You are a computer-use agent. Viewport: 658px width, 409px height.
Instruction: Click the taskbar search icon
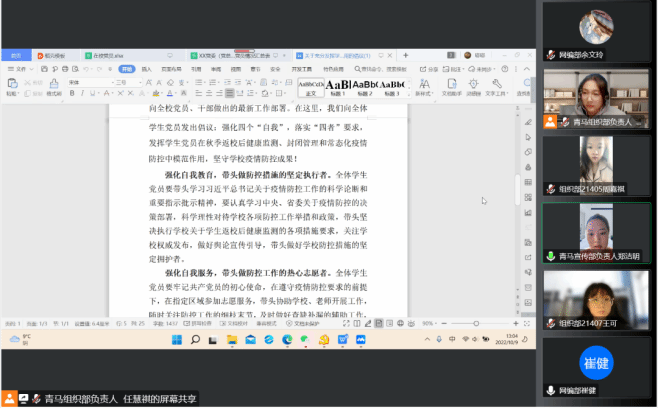point(195,340)
